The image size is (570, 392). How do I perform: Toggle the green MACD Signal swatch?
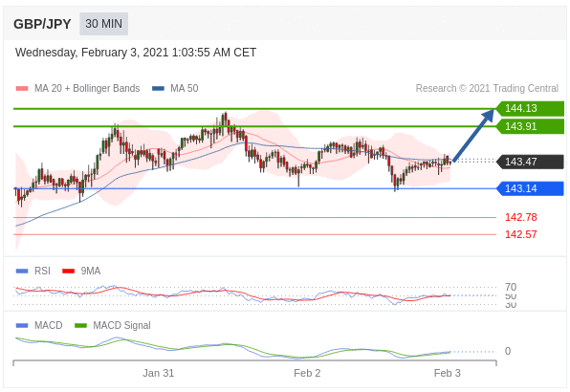point(80,325)
